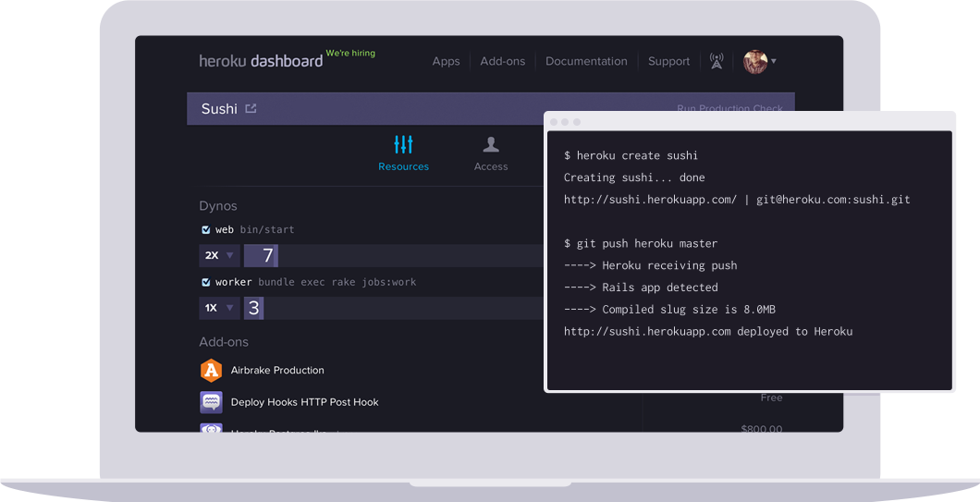The image size is (980, 502).
Task: Click the Airbrake Production hexagon icon
Action: [211, 370]
